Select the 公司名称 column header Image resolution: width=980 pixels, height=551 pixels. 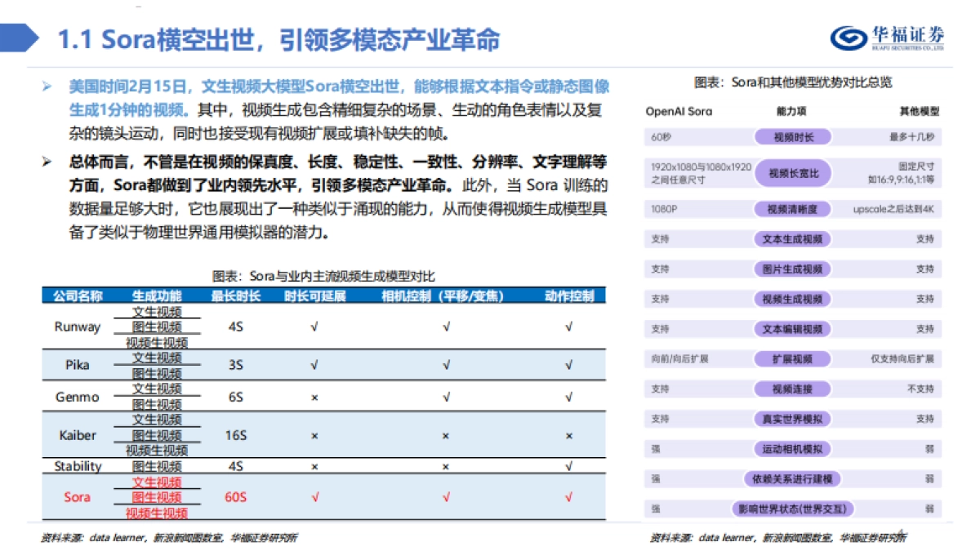[78, 293]
